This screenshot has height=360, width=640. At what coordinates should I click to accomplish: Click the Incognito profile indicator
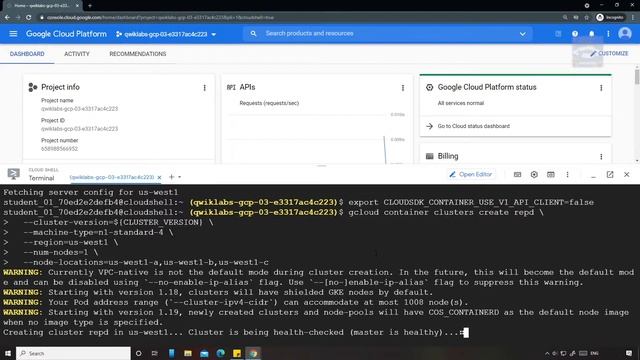point(610,18)
